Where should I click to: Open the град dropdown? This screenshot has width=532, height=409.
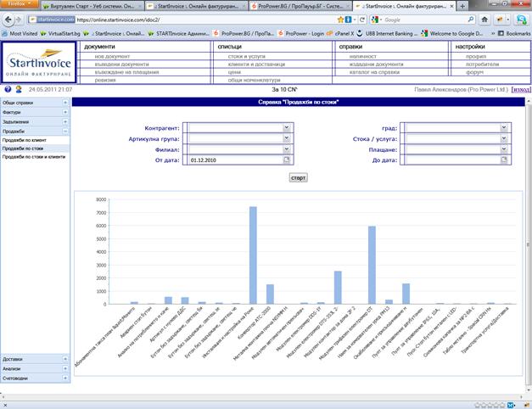[x=504, y=127]
